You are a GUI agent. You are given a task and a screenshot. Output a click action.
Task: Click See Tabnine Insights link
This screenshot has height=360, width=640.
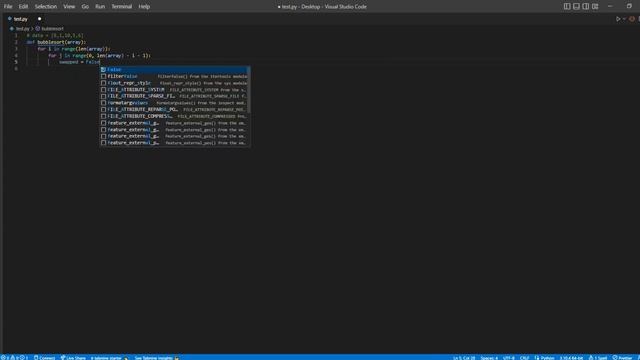(157, 358)
